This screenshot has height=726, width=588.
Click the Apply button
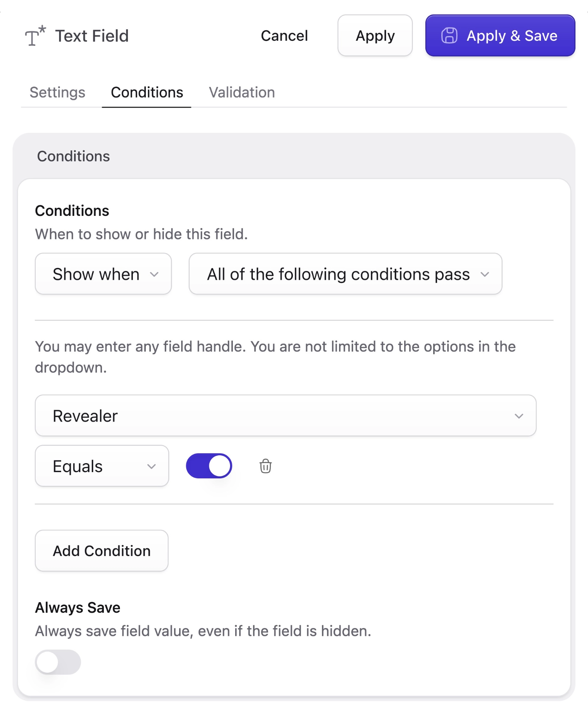[375, 35]
